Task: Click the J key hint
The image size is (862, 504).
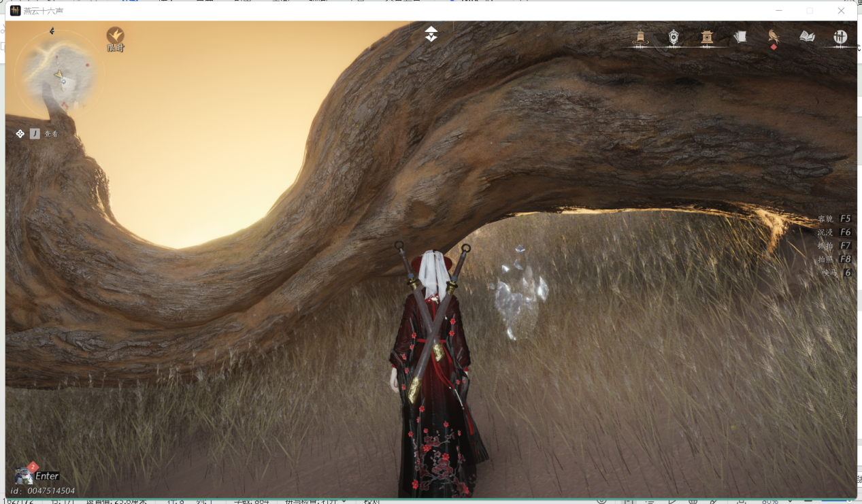Action: pos(35,134)
